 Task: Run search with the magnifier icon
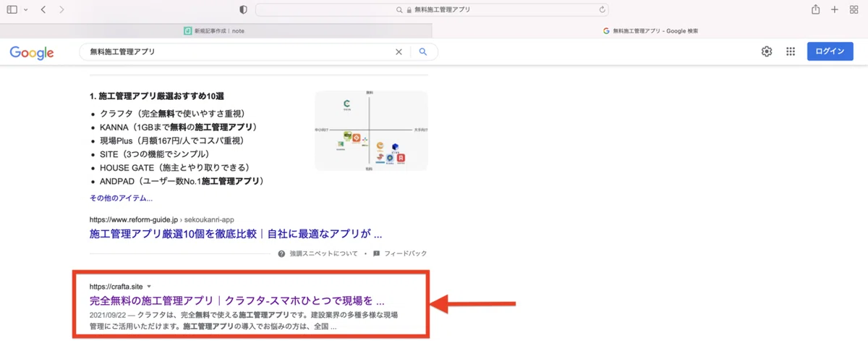423,52
